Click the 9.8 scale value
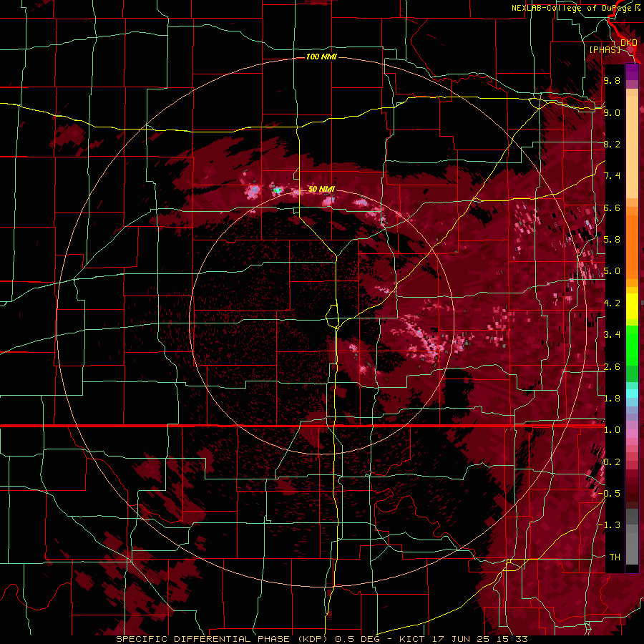The height and width of the screenshot is (644, 644). 612,80
